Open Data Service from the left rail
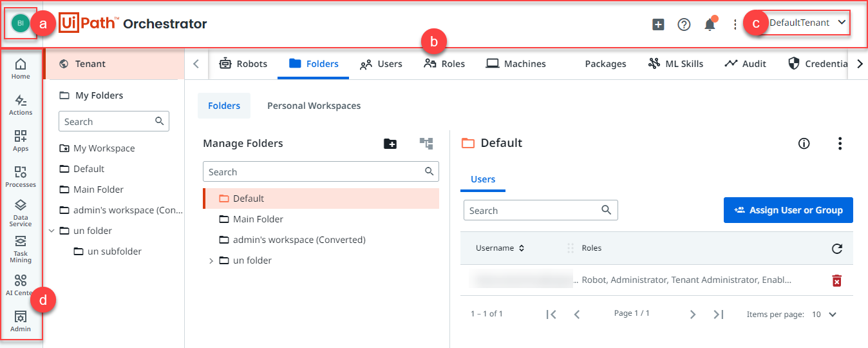The height and width of the screenshot is (348, 868). tap(21, 213)
